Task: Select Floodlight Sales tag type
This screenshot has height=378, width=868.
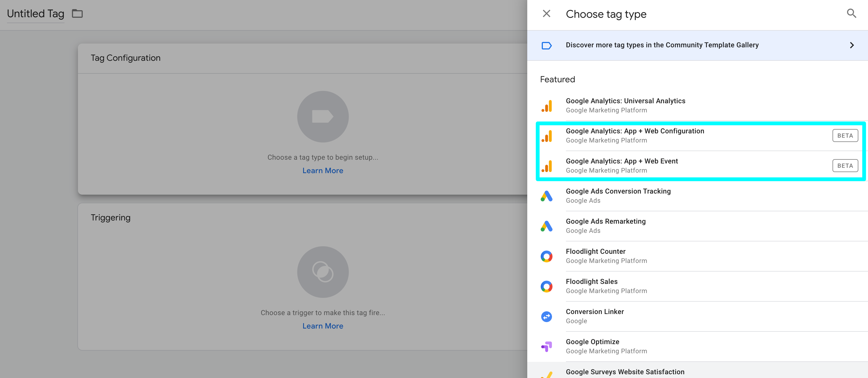Action: tap(697, 286)
